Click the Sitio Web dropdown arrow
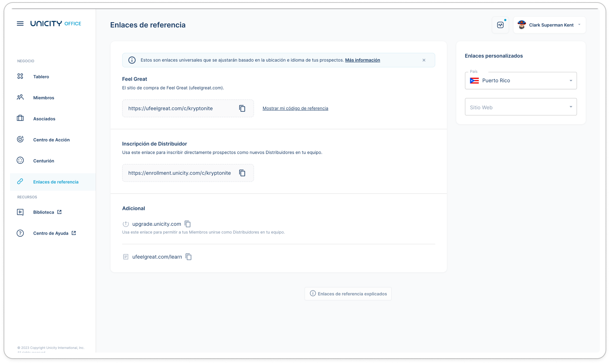The width and height of the screenshot is (610, 364). (x=571, y=107)
